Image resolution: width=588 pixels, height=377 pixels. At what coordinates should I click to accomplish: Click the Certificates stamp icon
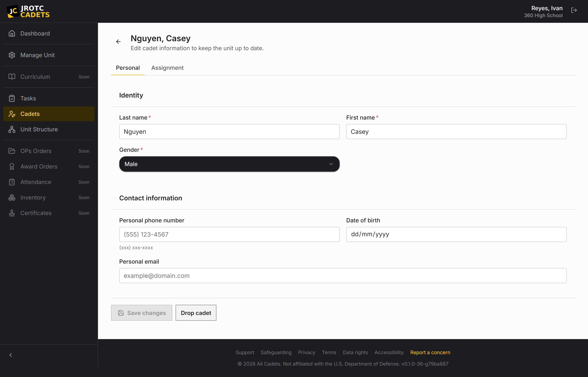pyautogui.click(x=12, y=213)
